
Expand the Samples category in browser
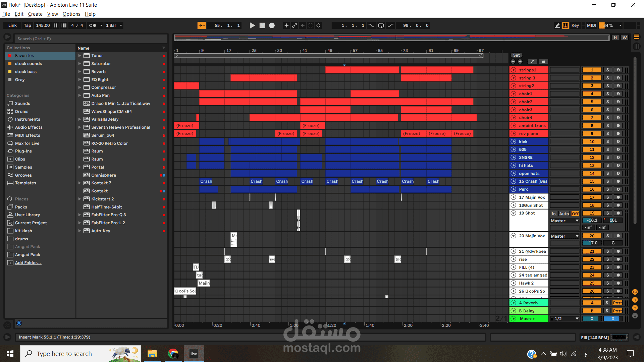[23, 167]
